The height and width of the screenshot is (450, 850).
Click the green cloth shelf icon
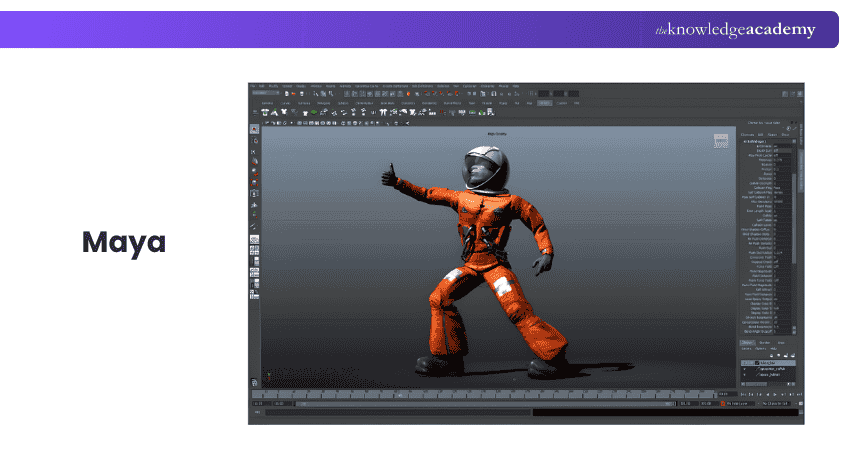(x=314, y=112)
